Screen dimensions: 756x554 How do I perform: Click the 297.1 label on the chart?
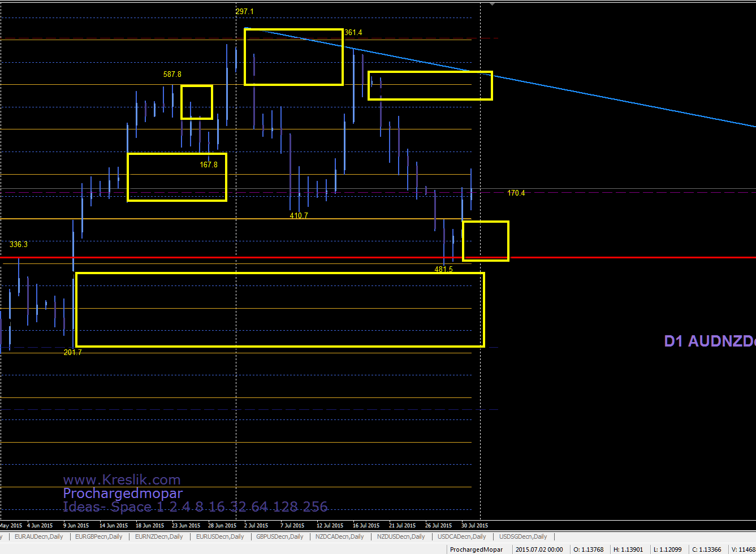coord(244,11)
